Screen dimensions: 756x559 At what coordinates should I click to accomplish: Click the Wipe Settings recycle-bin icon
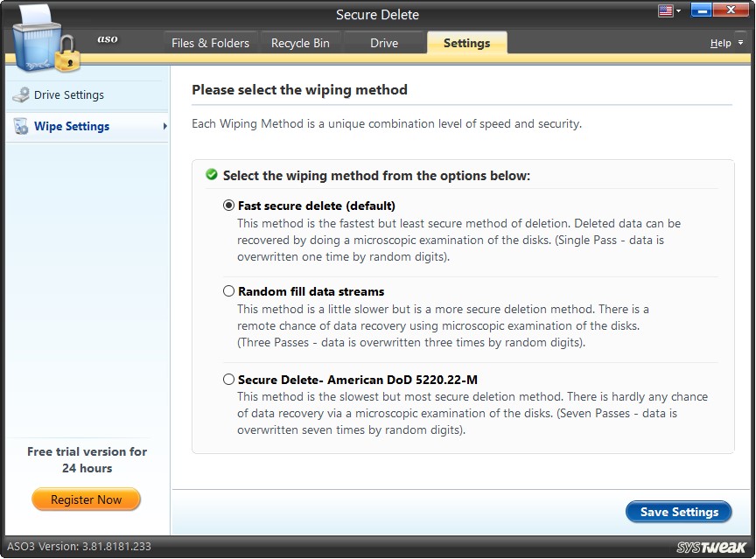(x=20, y=126)
